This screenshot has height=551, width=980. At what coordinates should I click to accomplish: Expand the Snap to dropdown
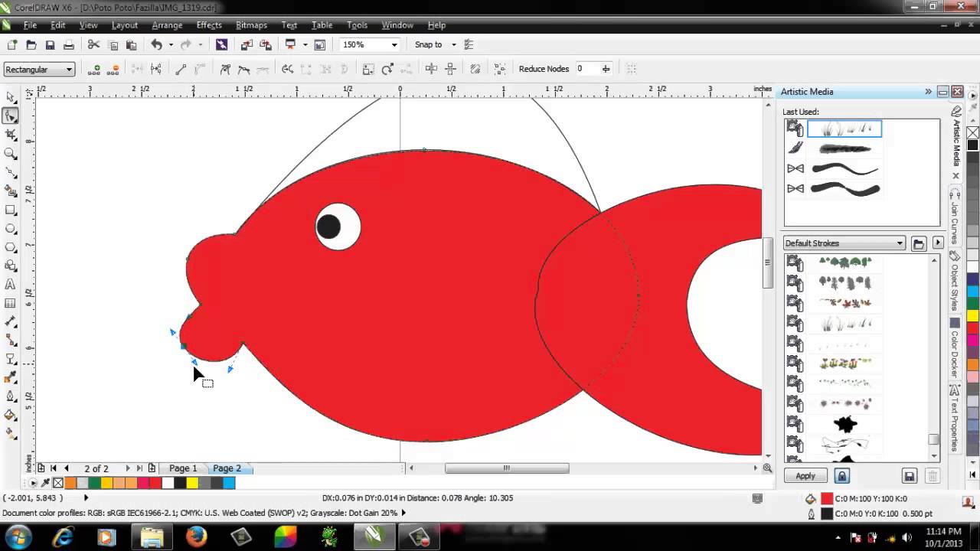pyautogui.click(x=453, y=45)
